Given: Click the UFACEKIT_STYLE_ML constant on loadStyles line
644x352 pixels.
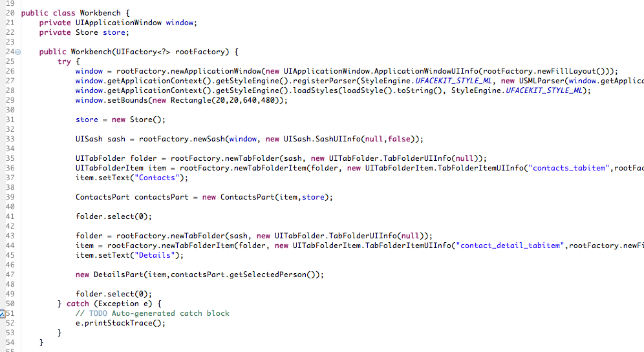Looking at the screenshot, I should (543, 90).
